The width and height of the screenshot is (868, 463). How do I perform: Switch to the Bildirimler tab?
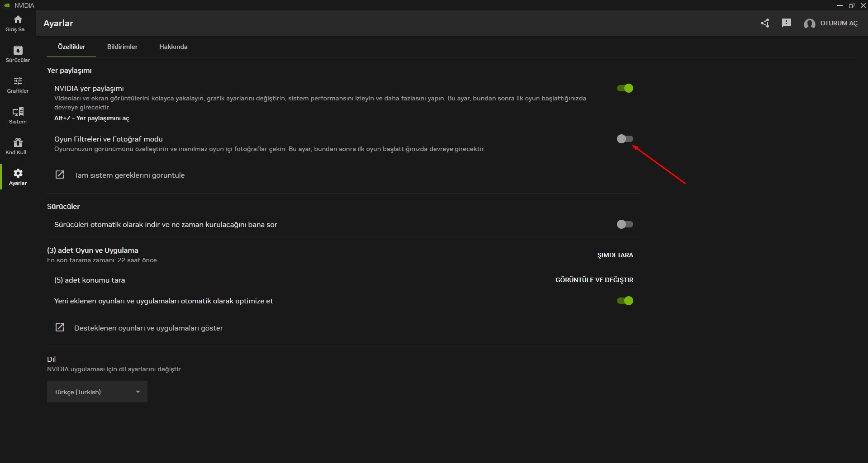(122, 47)
